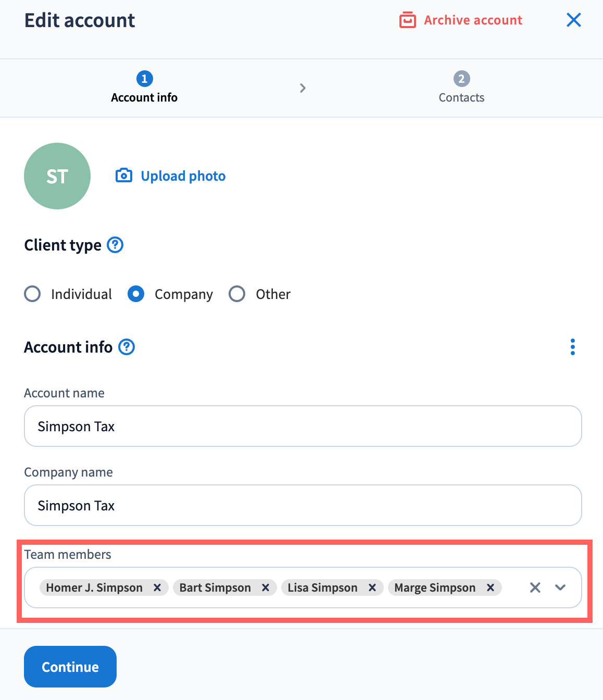603x700 pixels.
Task: Remove Bart Simpson chip from team
Action: pyautogui.click(x=266, y=587)
